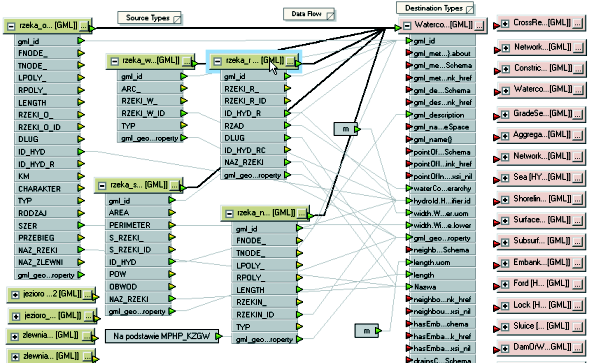Click output port arrow of PERIMETER attribute

click(172, 225)
